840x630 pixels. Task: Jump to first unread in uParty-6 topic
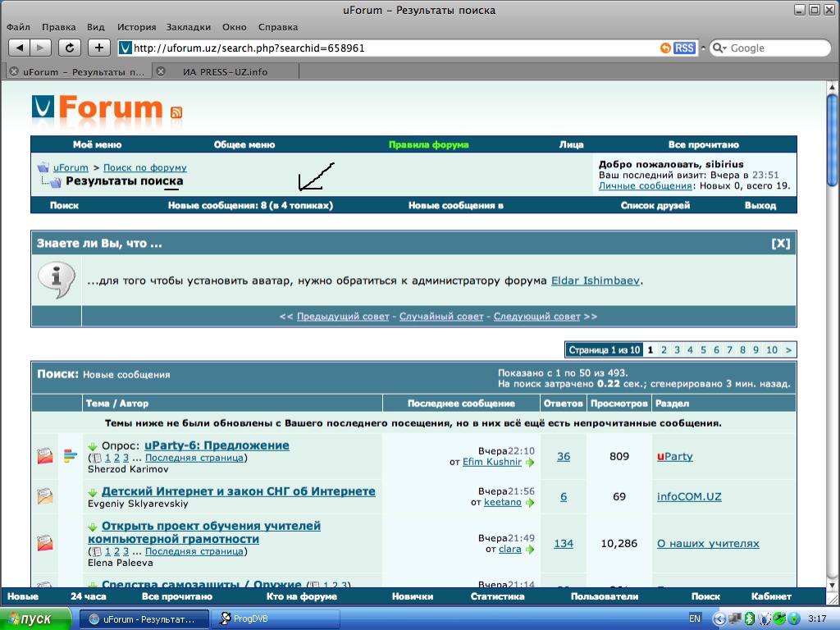[x=94, y=446]
